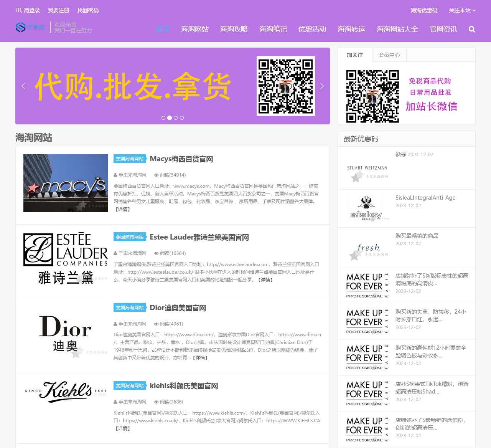Go to next carousel slide arrow
This screenshot has height=448, width=491.
[x=322, y=86]
